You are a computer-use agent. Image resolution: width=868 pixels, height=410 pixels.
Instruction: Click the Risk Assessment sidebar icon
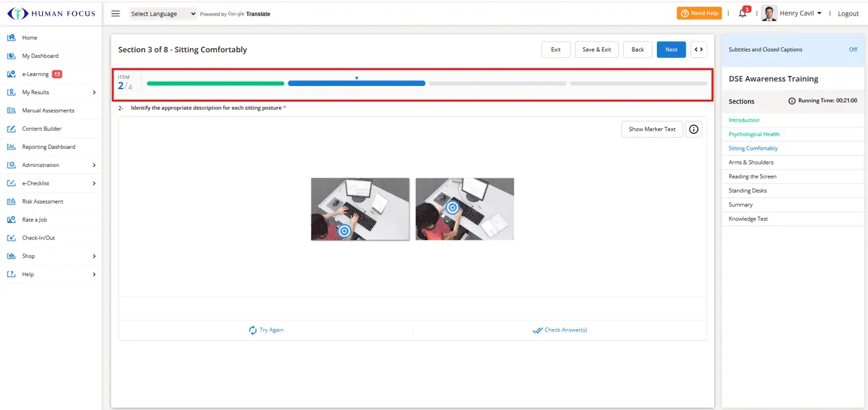tap(11, 201)
